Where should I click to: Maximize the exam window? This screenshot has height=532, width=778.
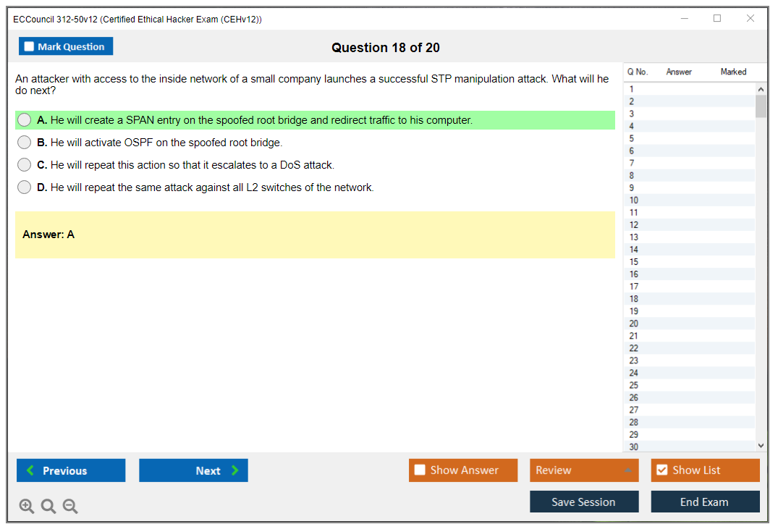click(717, 19)
